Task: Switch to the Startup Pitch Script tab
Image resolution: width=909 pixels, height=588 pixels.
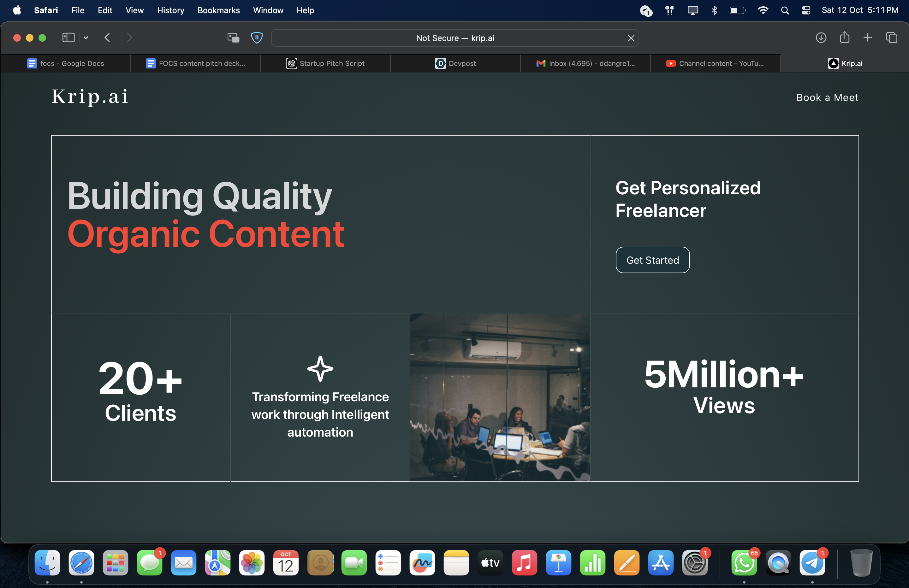Action: pyautogui.click(x=325, y=63)
